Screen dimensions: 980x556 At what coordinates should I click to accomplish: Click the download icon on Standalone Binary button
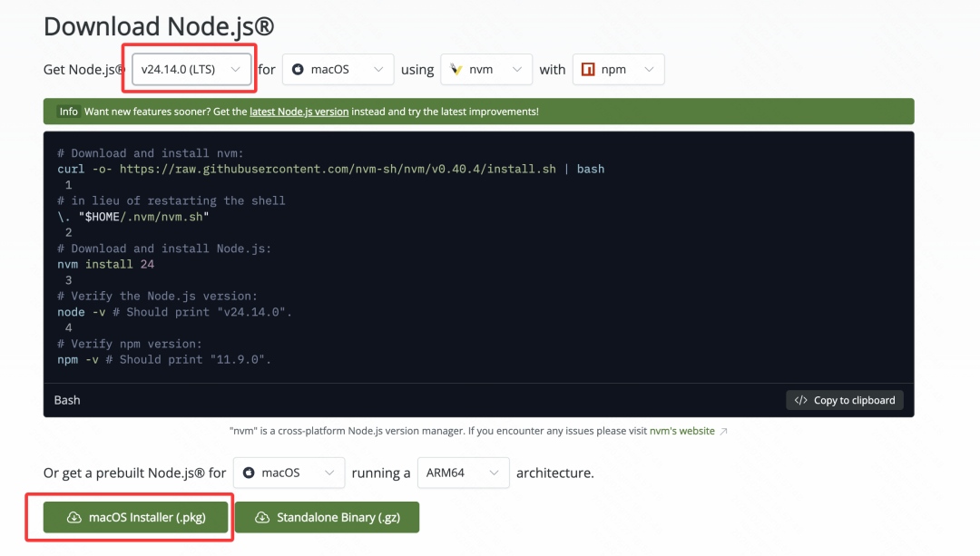[x=262, y=518]
